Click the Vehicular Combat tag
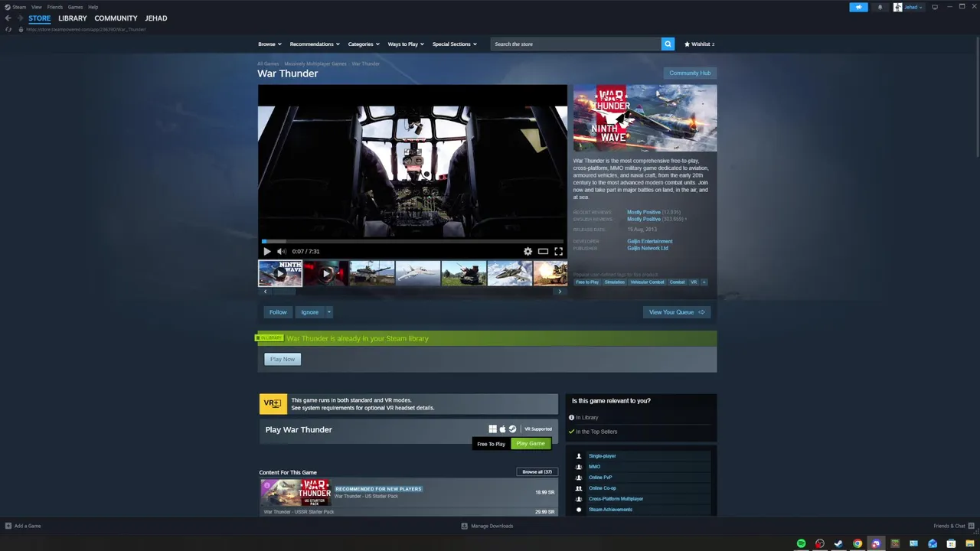Screen dimensions: 980x551 click(x=647, y=282)
